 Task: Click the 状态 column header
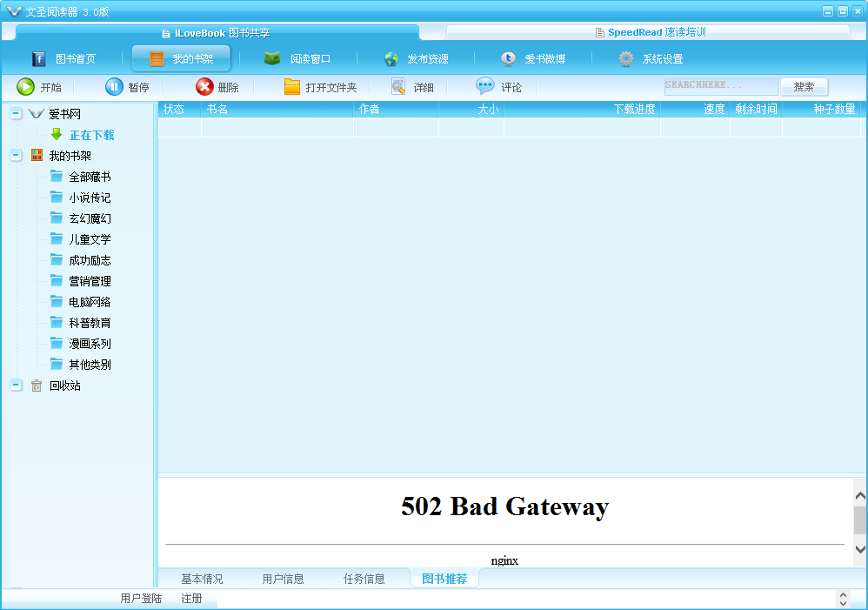(180, 109)
